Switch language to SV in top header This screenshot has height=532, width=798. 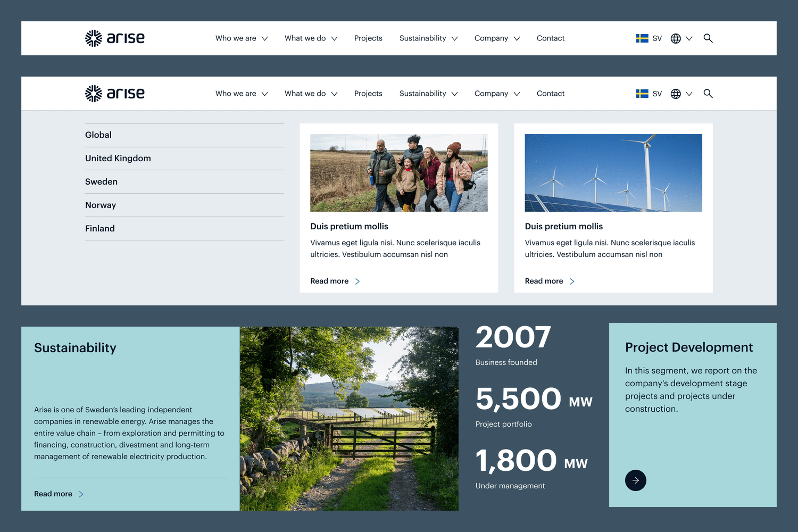click(x=657, y=38)
